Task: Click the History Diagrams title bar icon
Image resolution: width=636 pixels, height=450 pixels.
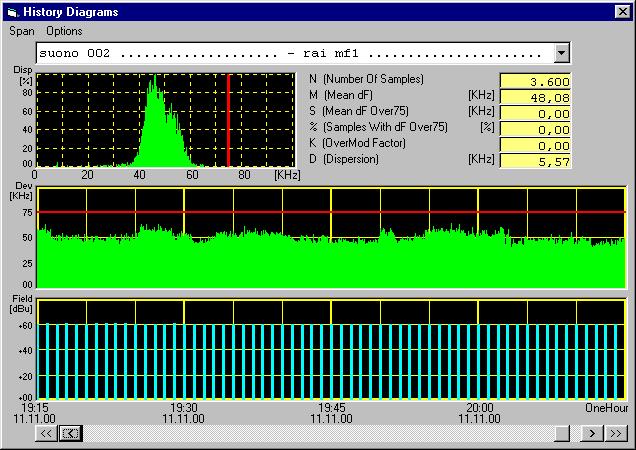Action: coord(13,12)
